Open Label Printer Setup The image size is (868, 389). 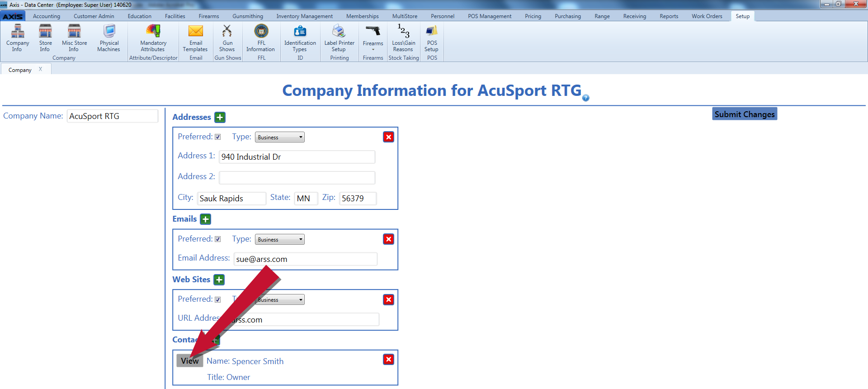339,38
